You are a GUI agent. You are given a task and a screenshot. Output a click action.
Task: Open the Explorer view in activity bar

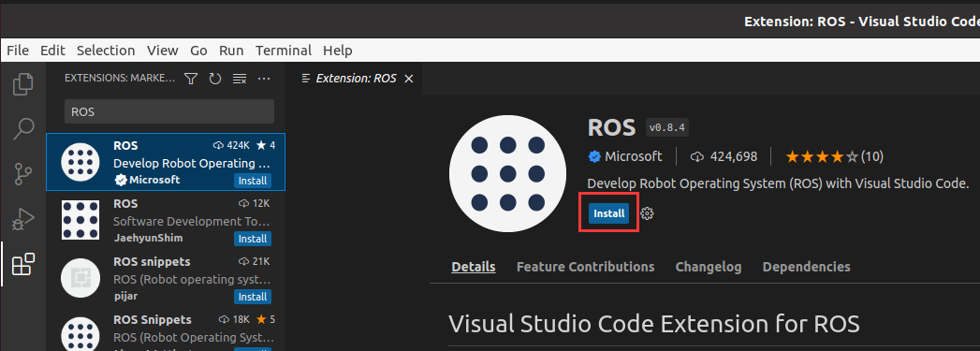(23, 84)
